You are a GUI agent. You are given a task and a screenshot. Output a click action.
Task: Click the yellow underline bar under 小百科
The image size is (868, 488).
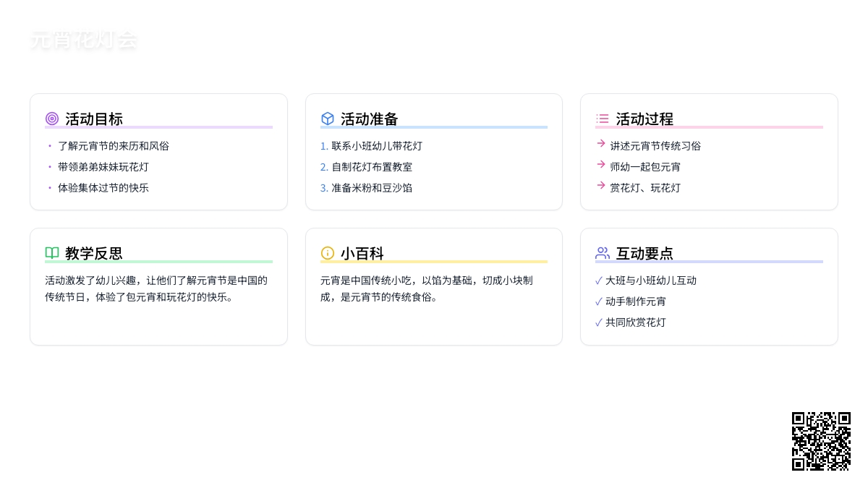(434, 262)
